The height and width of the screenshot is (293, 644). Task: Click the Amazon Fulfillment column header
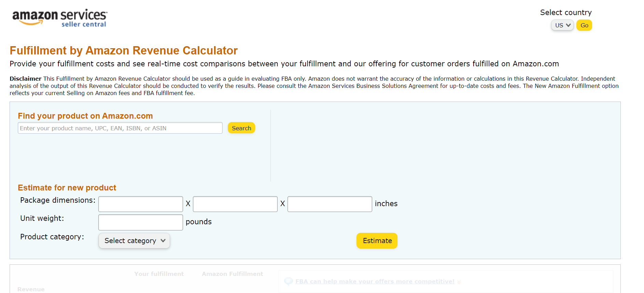point(233,274)
